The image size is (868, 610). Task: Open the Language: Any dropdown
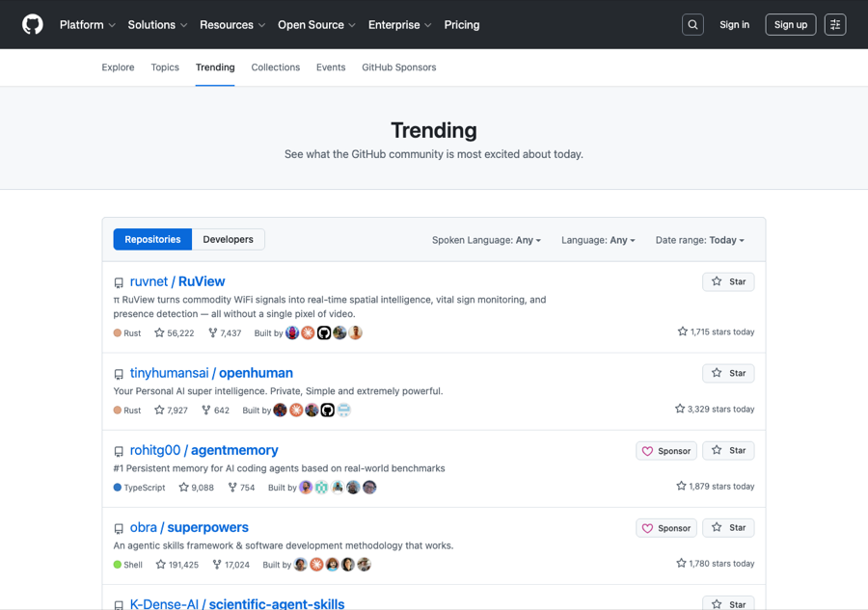pos(598,240)
